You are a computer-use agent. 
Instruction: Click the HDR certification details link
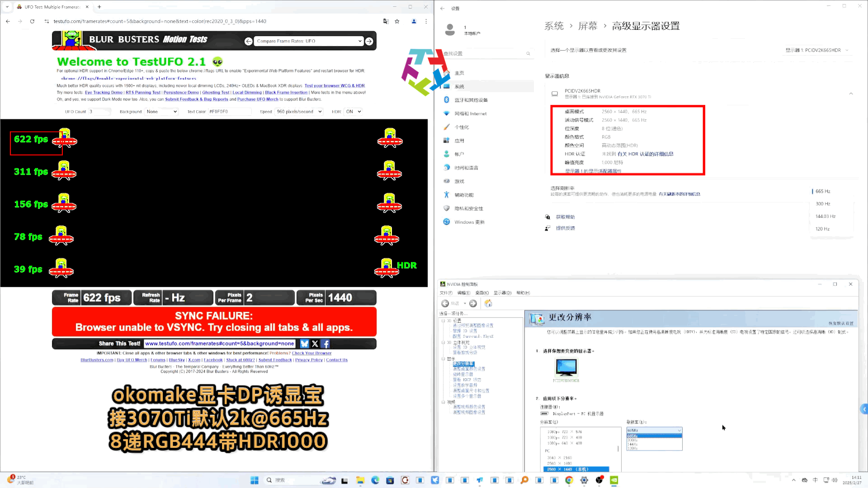[x=645, y=154]
